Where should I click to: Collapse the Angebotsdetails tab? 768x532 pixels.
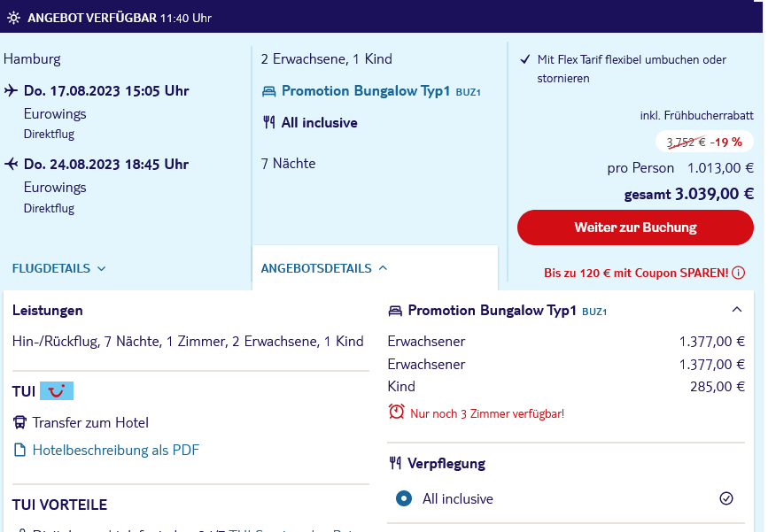coord(323,268)
